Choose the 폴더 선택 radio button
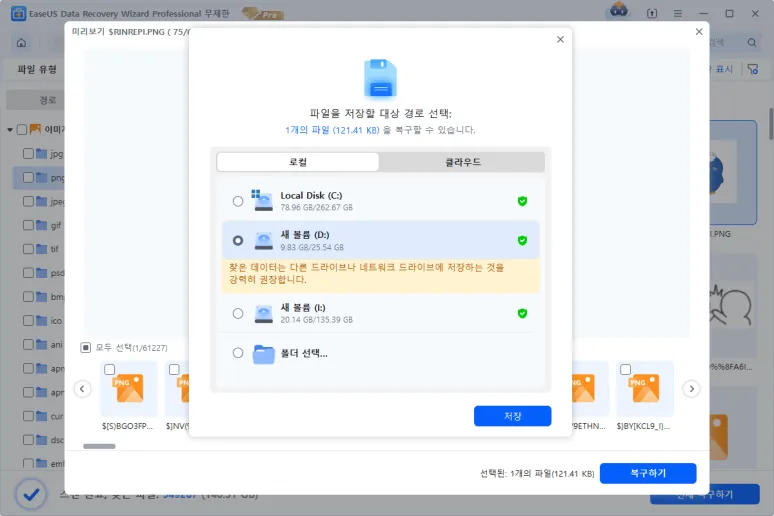This screenshot has height=516, width=774. point(237,353)
